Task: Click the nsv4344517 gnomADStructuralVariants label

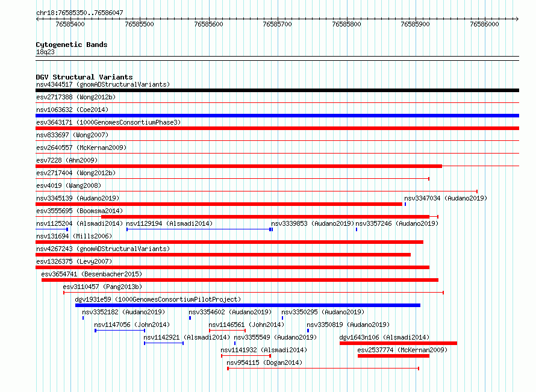Action: pos(103,84)
